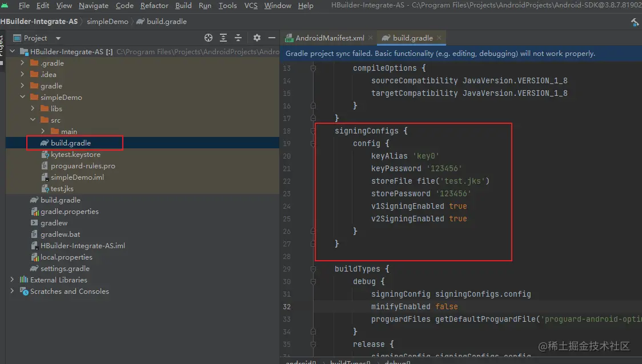Expand the main folder

(x=43, y=131)
